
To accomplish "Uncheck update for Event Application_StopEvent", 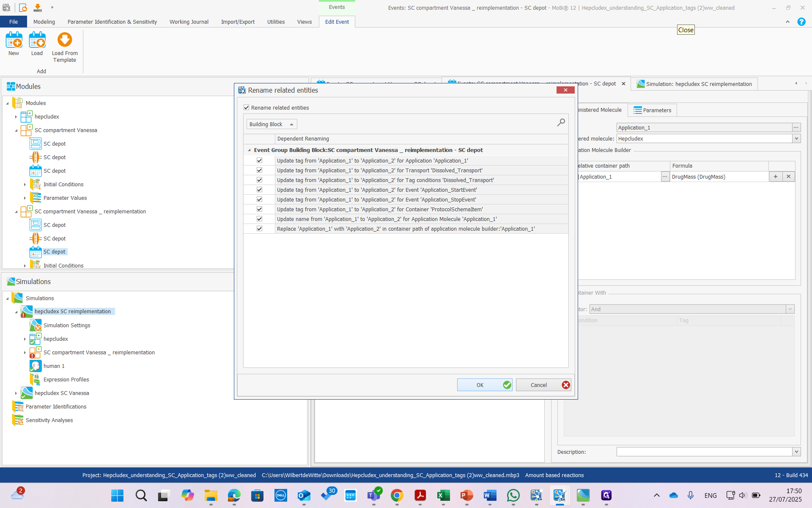I will (259, 199).
